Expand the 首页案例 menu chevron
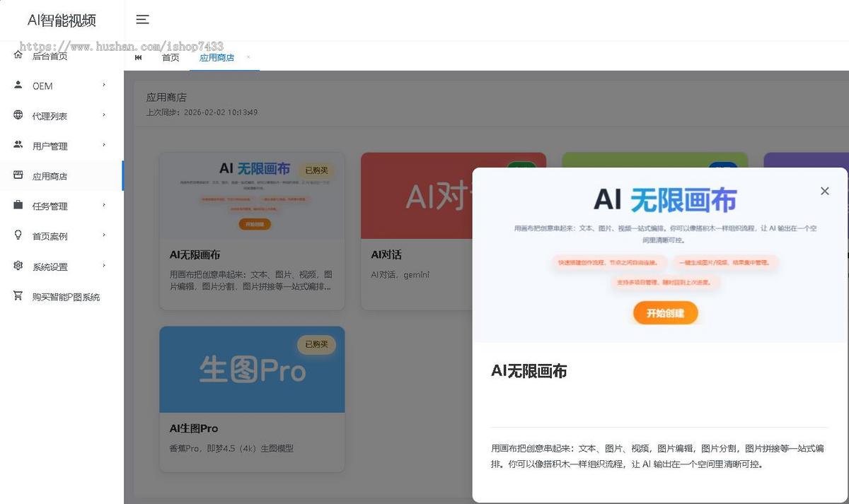This screenshot has height=504, width=849. click(x=104, y=235)
